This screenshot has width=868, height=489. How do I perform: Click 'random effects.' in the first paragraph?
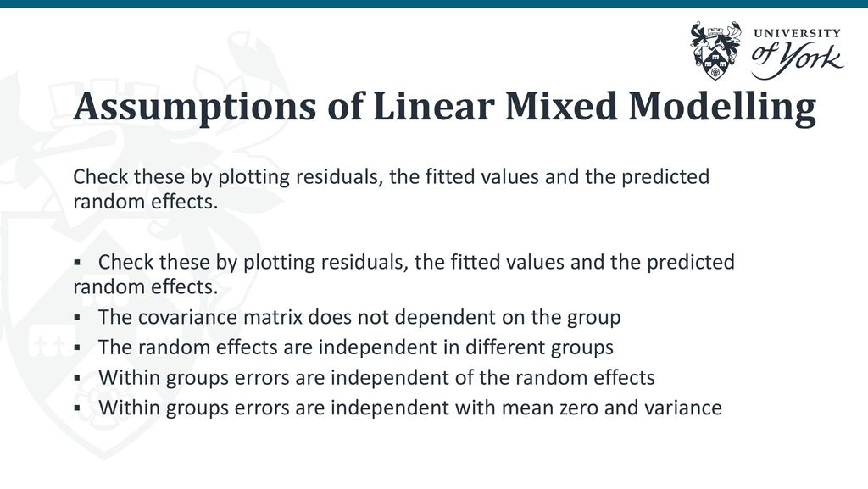[x=146, y=202]
